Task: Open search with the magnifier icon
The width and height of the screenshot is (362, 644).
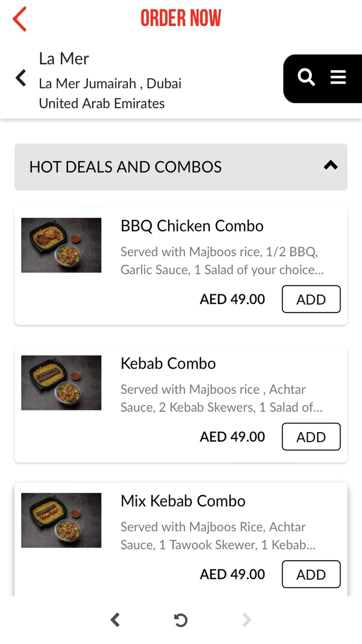Action: pos(306,77)
